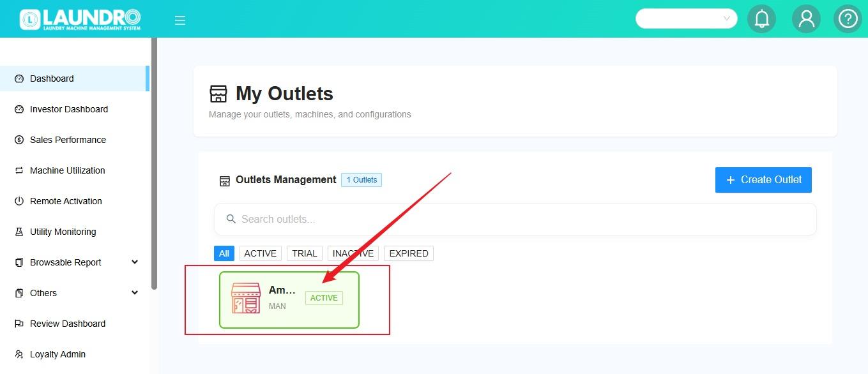The image size is (868, 374).
Task: Click the Review Dashboard flag icon
Action: point(19,324)
